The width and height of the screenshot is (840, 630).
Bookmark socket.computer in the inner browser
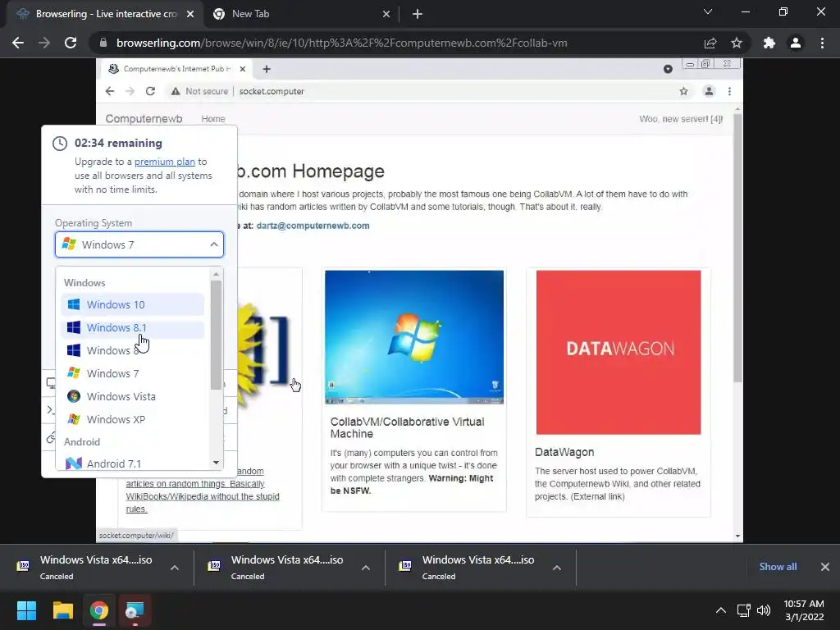tap(683, 91)
